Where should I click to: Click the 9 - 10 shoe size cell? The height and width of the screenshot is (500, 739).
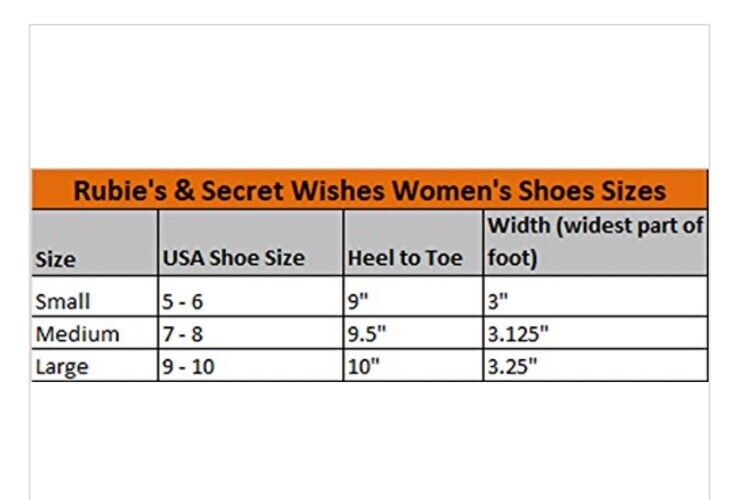point(251,365)
